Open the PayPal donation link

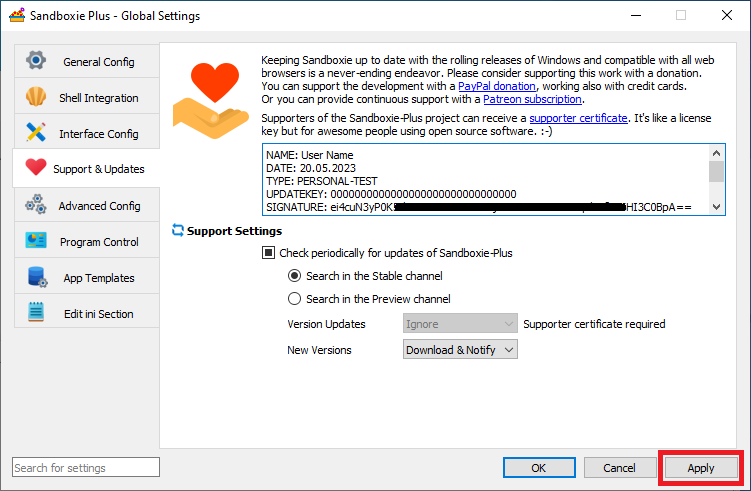[475, 87]
